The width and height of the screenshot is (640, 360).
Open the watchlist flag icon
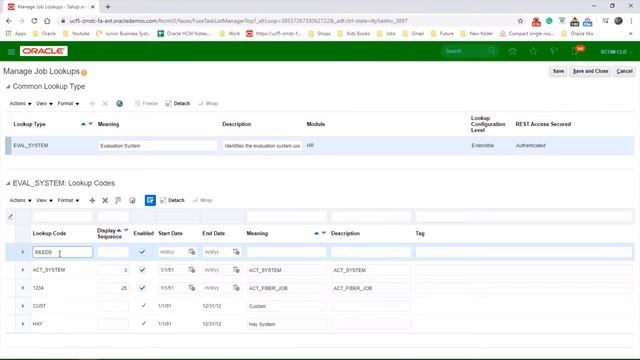click(554, 51)
